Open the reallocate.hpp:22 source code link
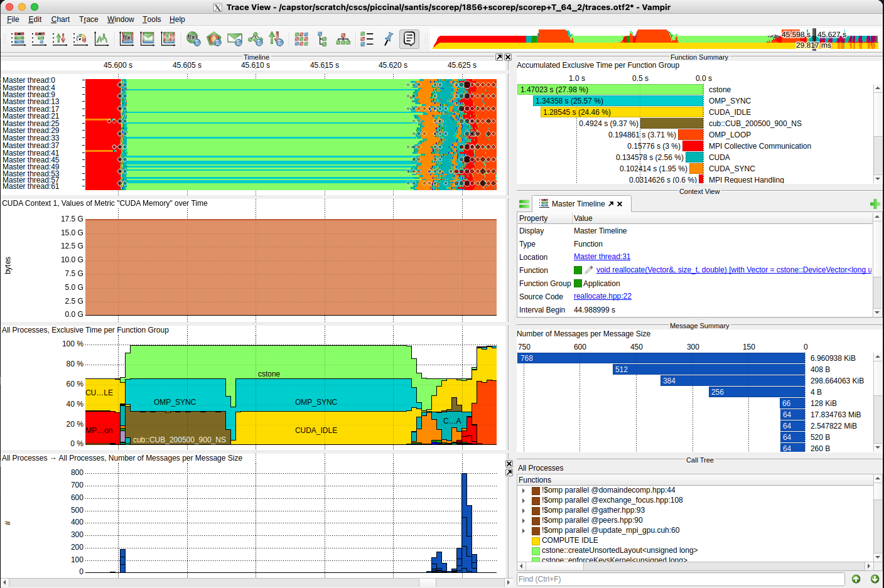The image size is (884, 588). tap(603, 296)
